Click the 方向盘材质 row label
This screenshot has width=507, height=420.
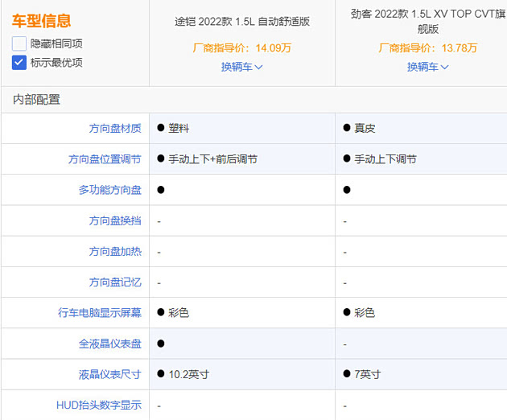pos(115,128)
